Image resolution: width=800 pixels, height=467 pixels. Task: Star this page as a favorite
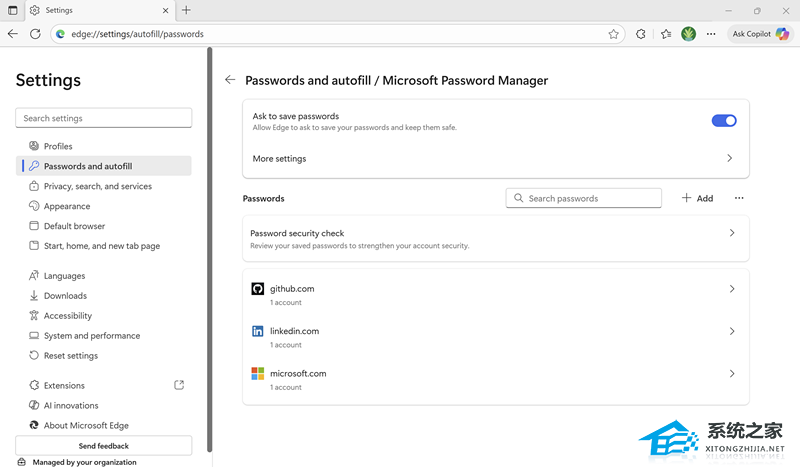pyautogui.click(x=613, y=33)
